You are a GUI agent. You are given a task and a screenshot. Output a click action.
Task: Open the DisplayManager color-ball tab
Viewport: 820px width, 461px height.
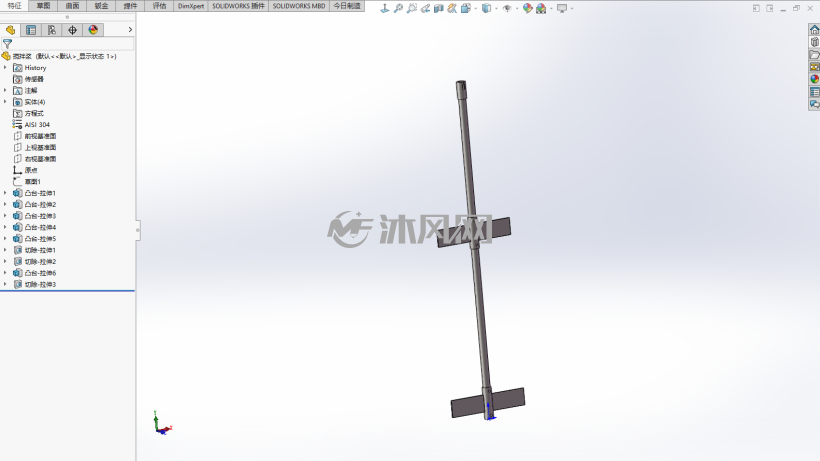coord(93,30)
